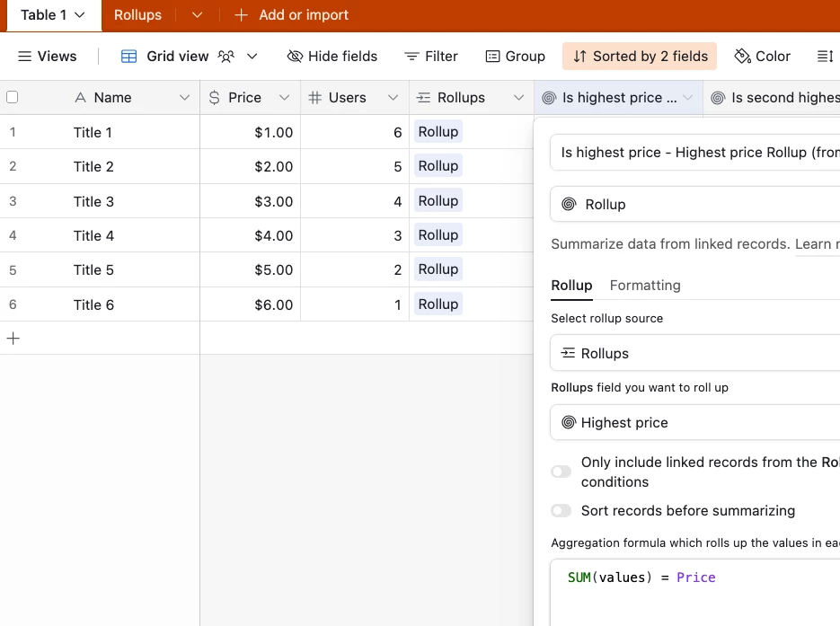Select the Rollup settings tab
This screenshot has height=626, width=840.
[x=571, y=286]
